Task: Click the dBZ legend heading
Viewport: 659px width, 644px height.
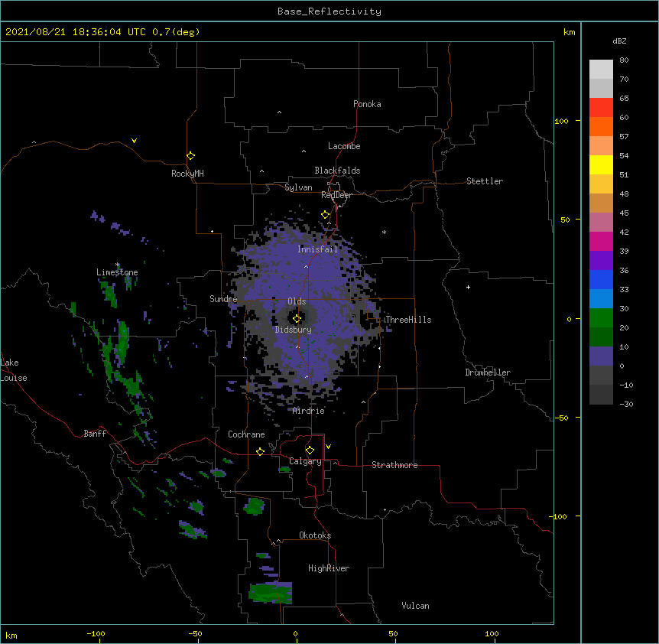Action: [x=619, y=41]
